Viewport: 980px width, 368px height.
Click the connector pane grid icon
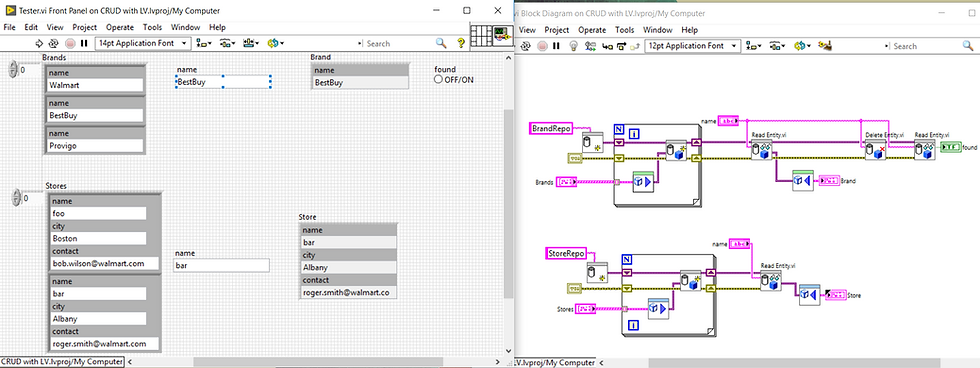coord(480,36)
